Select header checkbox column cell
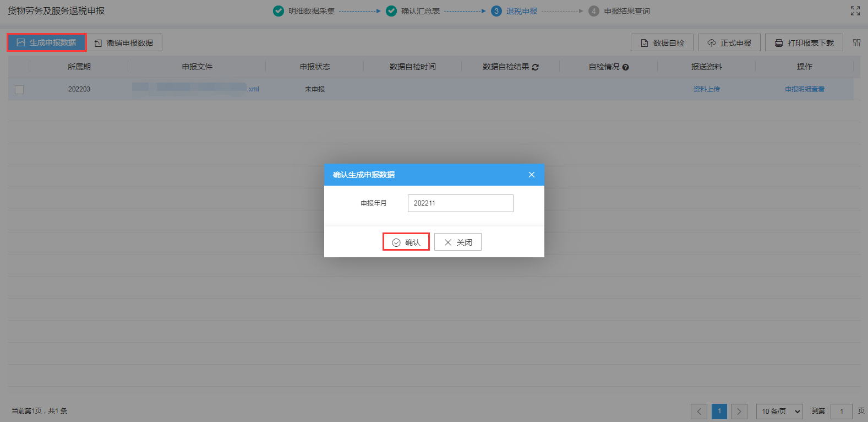The height and width of the screenshot is (422, 868). tap(19, 67)
